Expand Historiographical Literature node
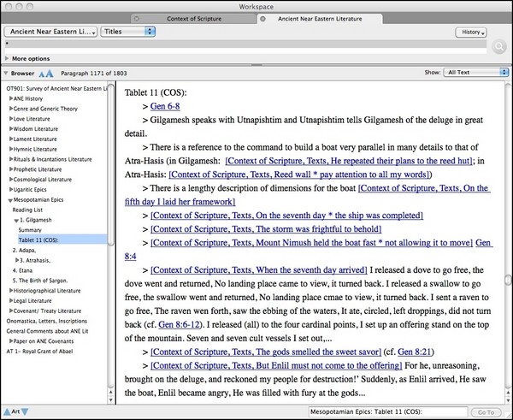The image size is (513, 420). [x=11, y=290]
